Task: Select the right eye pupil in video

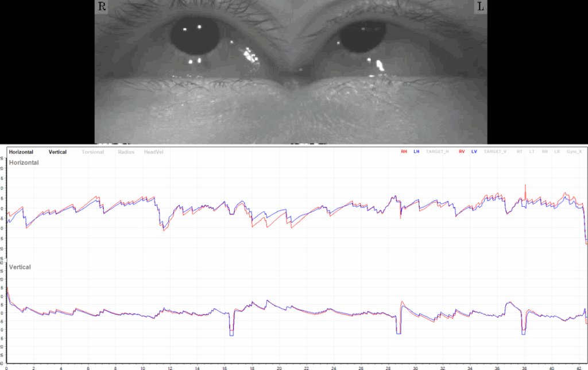Action: point(195,37)
